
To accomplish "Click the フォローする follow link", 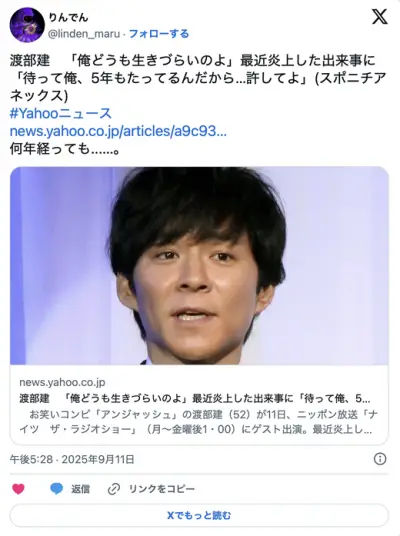I will [159, 34].
